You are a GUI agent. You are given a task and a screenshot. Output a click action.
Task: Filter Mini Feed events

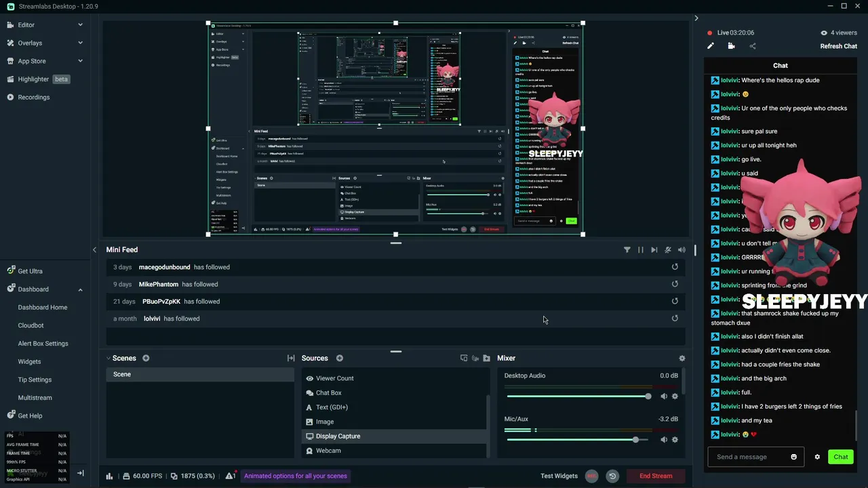point(627,250)
